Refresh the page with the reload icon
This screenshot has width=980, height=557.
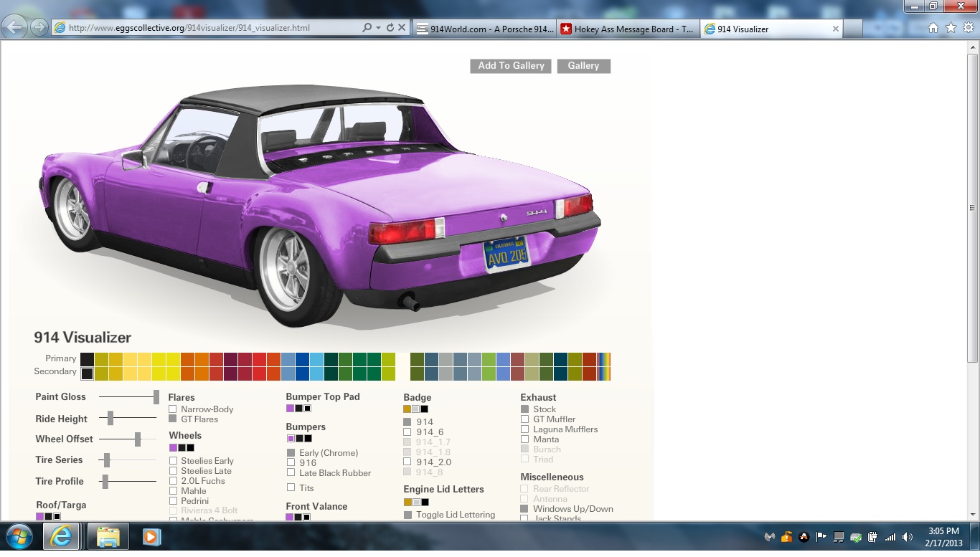(390, 28)
